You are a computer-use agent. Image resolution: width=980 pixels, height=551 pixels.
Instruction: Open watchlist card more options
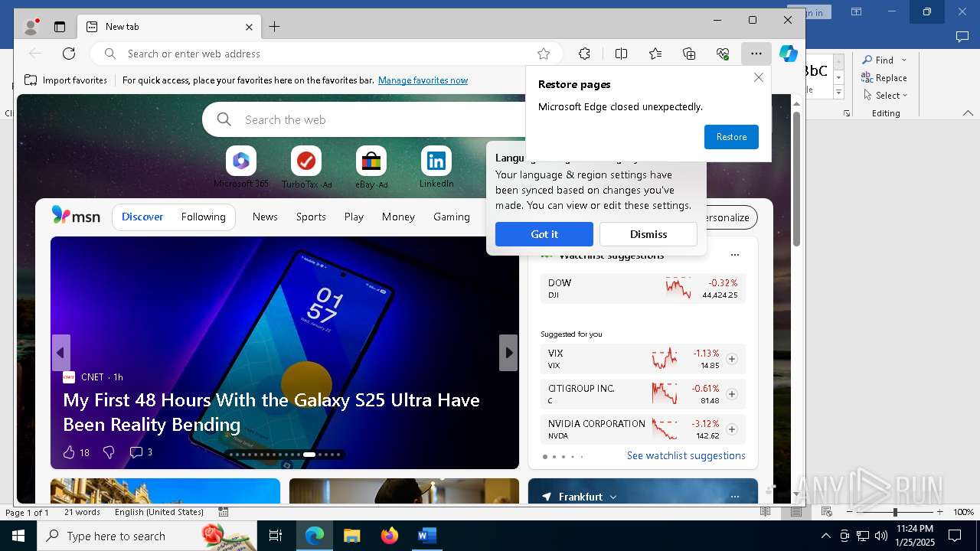735,255
